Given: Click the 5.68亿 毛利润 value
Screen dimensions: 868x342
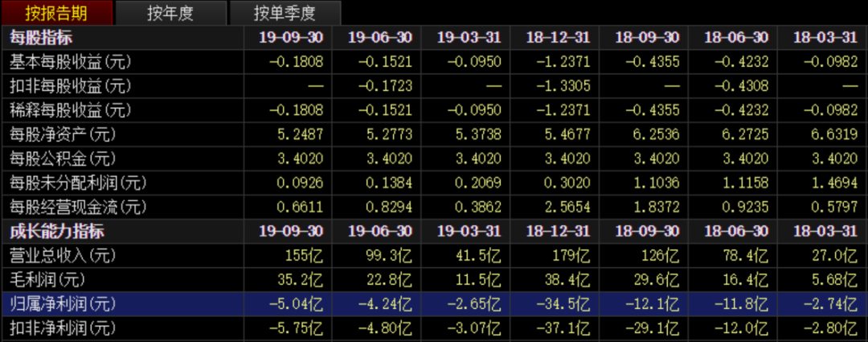Looking at the screenshot, I should pyautogui.click(x=835, y=280).
